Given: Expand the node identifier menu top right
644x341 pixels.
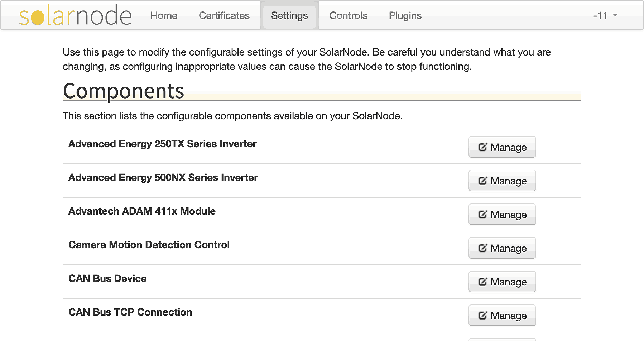Looking at the screenshot, I should (606, 15).
